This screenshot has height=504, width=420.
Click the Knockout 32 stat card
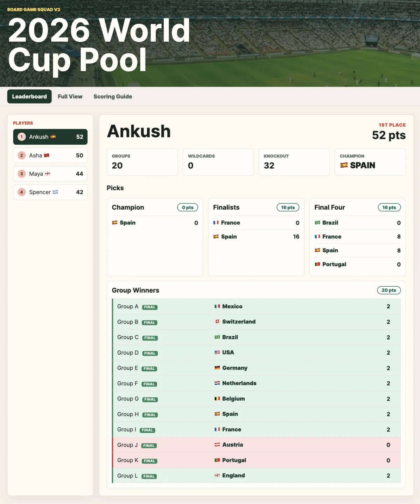(294, 162)
